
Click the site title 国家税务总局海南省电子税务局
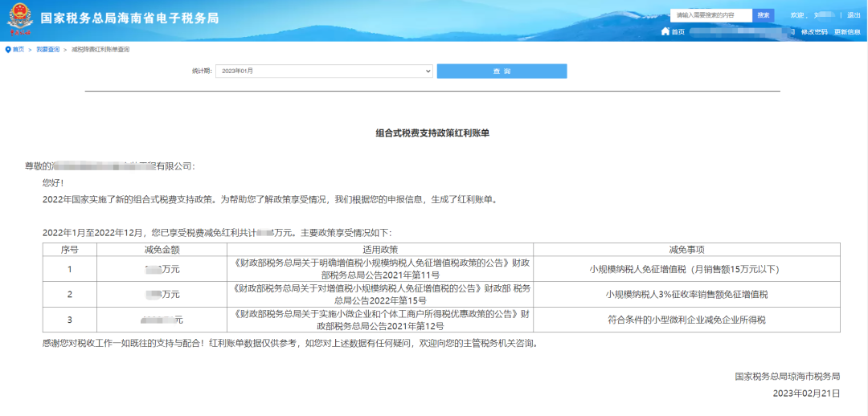[x=129, y=18]
